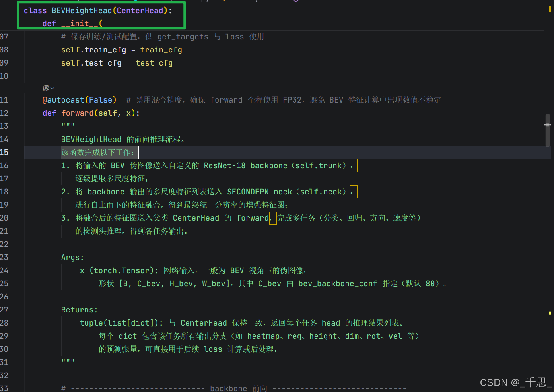The height and width of the screenshot is (392, 554).
Task: Click line number 215 in the gutter
Action: coord(6,152)
